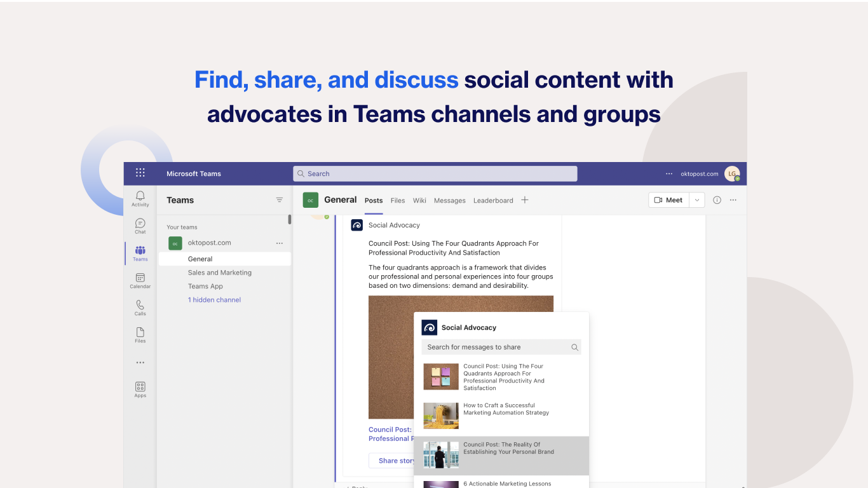Open Chat in the left sidebar

pos(140,226)
